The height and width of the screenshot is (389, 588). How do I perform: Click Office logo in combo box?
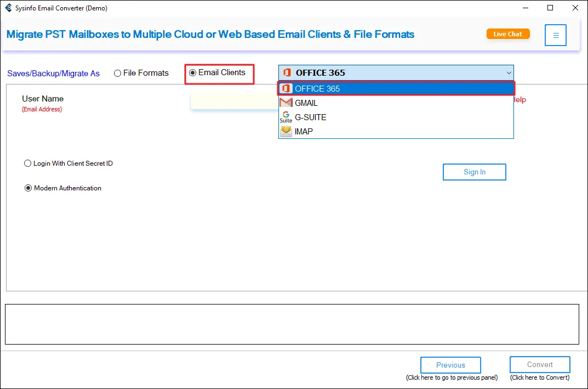click(287, 72)
